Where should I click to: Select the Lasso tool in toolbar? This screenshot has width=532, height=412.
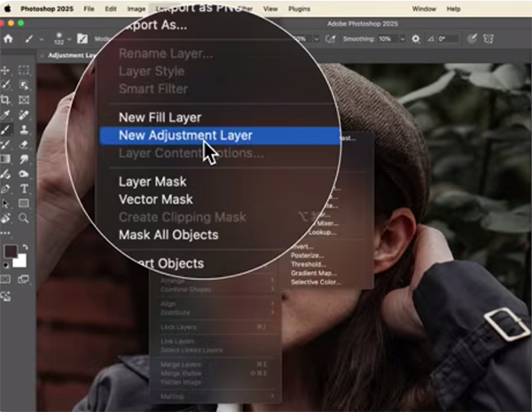(x=5, y=85)
